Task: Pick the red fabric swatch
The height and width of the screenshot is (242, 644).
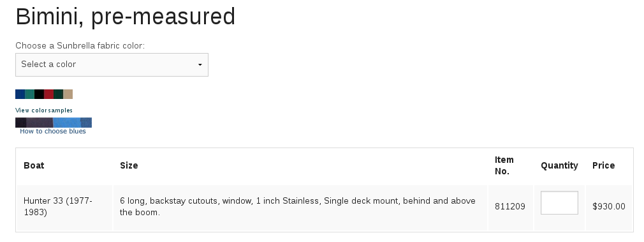Action: [49, 95]
